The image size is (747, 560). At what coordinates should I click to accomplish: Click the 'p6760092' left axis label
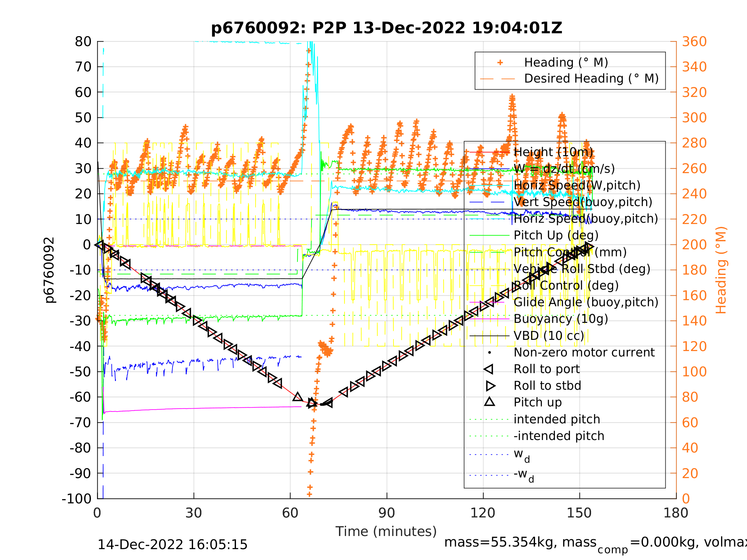point(50,270)
